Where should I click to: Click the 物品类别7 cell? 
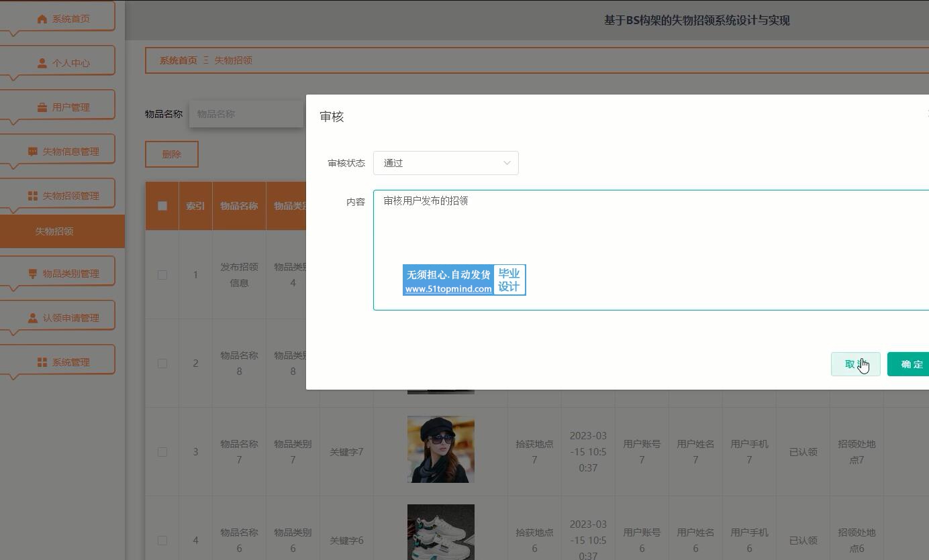pyautogui.click(x=293, y=452)
